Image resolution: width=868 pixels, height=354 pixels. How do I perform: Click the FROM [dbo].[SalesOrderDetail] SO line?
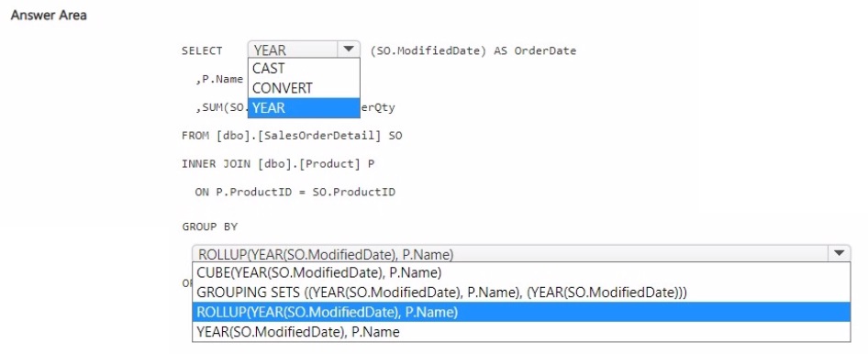(x=292, y=136)
